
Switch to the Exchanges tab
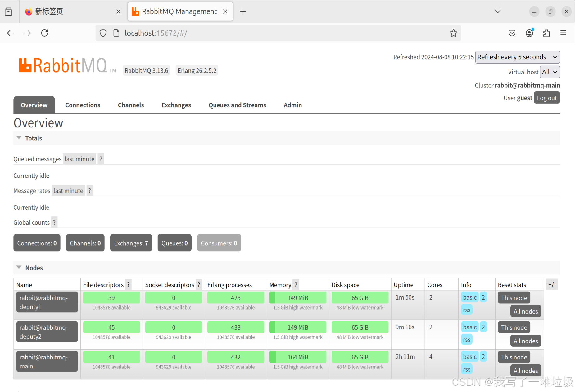(x=176, y=105)
